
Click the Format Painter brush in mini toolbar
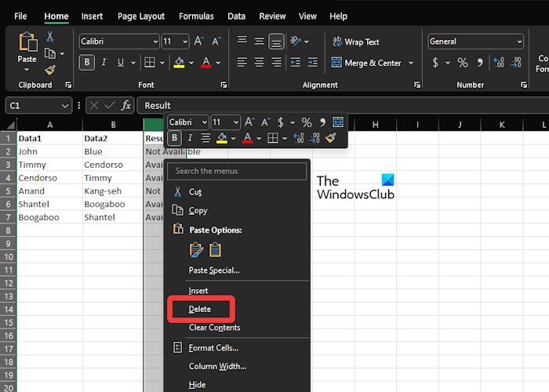tap(330, 138)
